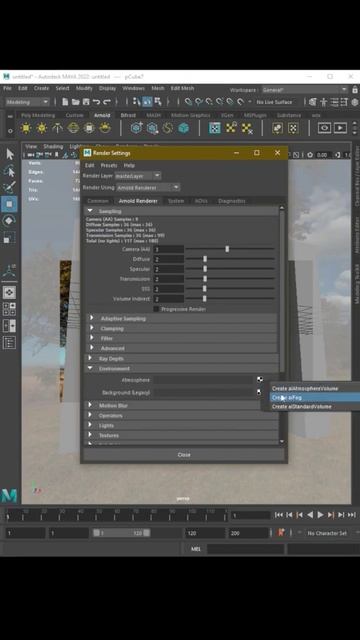
Task: Create Arnold volume with teal cube icon
Action: [x=184, y=128]
